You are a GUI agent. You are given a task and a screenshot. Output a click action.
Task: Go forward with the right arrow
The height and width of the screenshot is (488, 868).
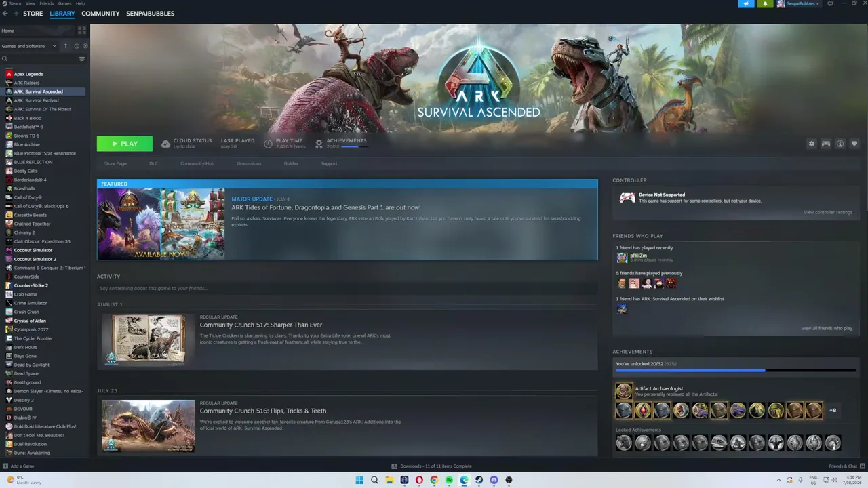pos(16,14)
